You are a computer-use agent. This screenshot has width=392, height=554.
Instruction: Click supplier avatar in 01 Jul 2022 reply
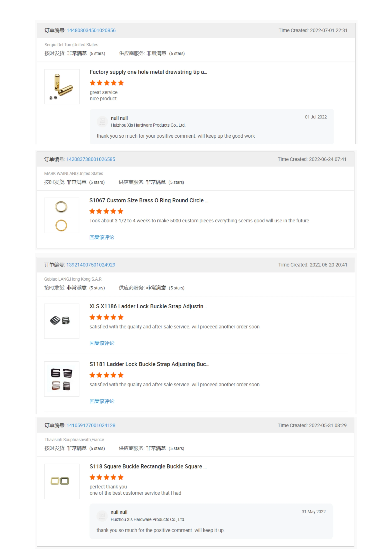tap(102, 121)
